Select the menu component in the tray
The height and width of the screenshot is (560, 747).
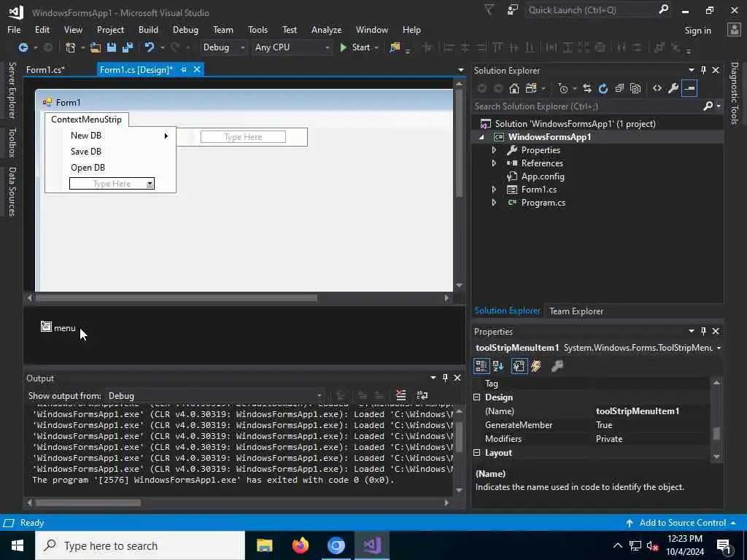click(58, 327)
